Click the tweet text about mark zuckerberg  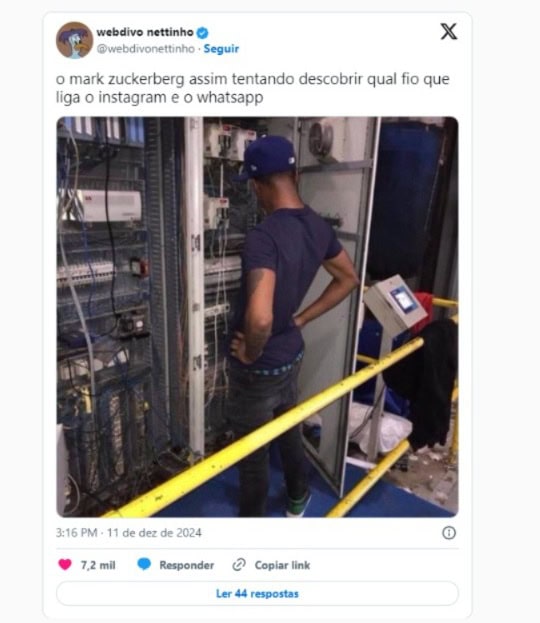(253, 88)
